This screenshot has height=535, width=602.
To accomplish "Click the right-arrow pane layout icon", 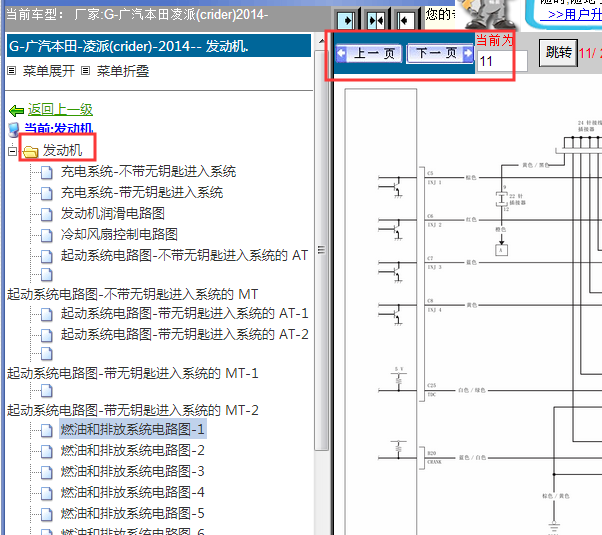I will 346,20.
